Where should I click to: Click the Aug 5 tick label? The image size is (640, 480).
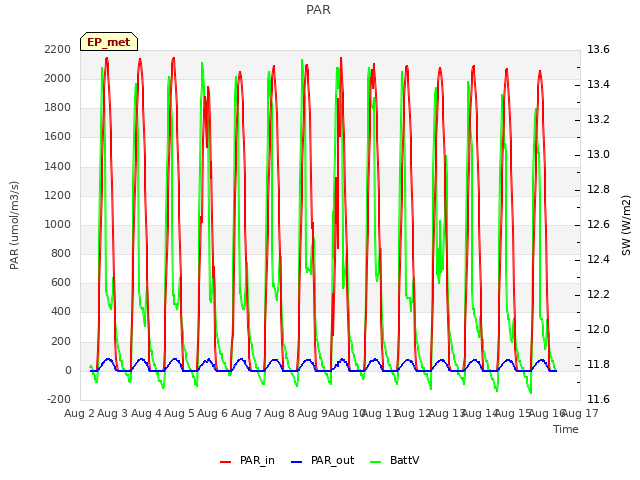[179, 413]
